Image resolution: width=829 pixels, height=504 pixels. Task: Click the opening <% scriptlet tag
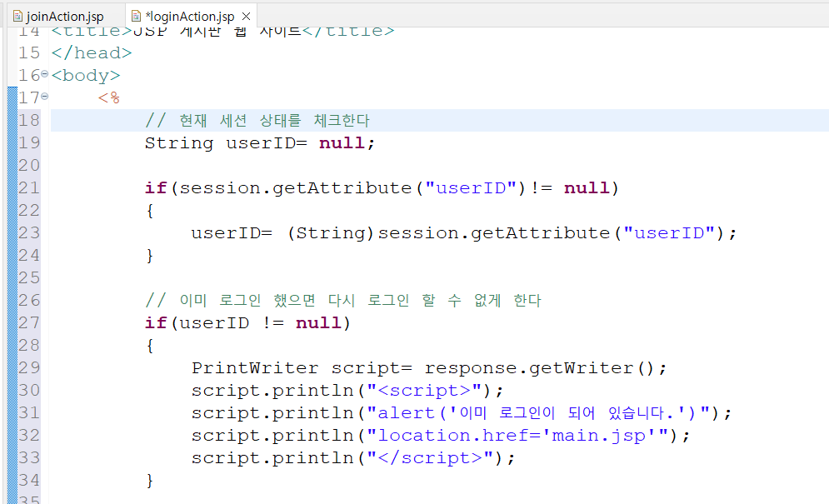pyautogui.click(x=109, y=97)
